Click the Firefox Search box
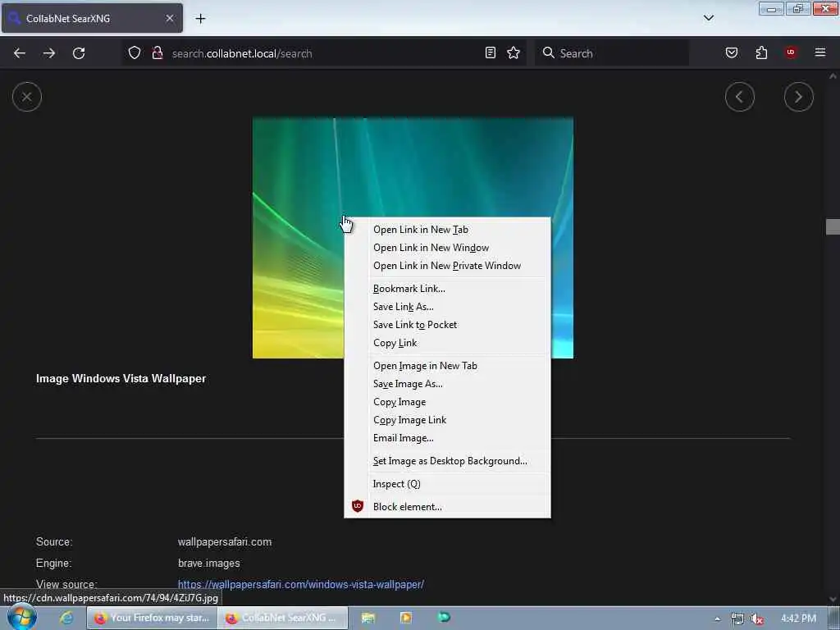Viewport: 840px width, 630px height. point(612,53)
